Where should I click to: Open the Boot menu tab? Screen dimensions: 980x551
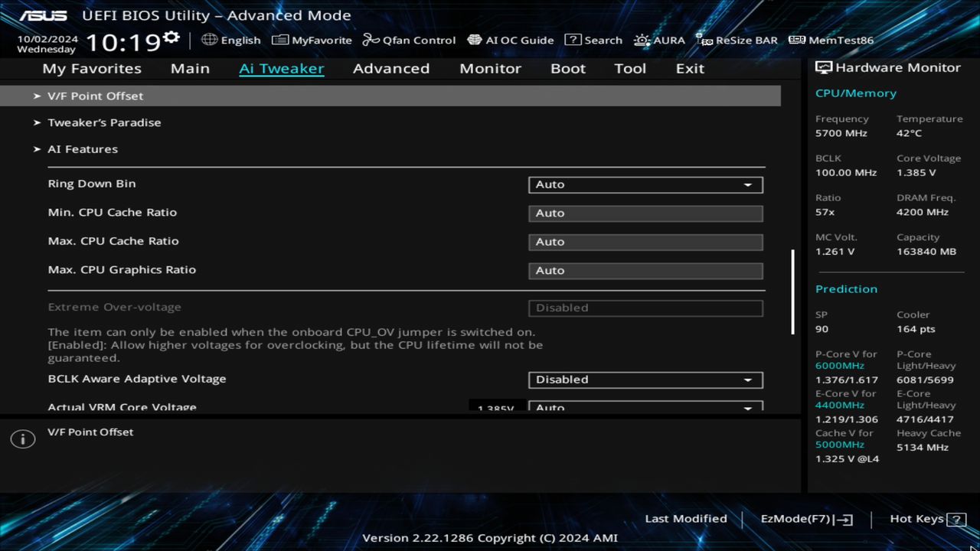point(567,68)
